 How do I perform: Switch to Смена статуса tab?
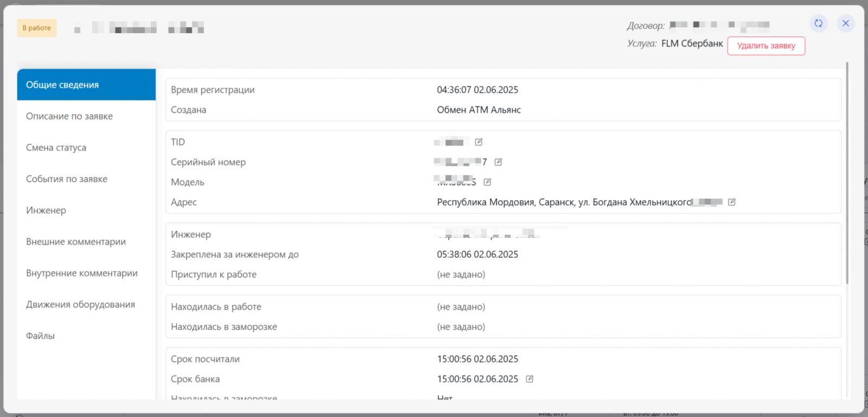point(56,148)
